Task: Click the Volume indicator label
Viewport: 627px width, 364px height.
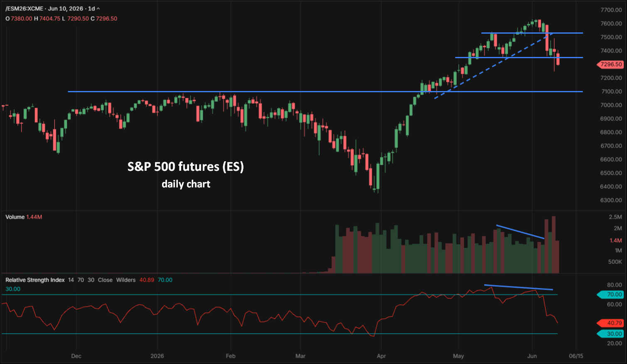Action: click(15, 217)
